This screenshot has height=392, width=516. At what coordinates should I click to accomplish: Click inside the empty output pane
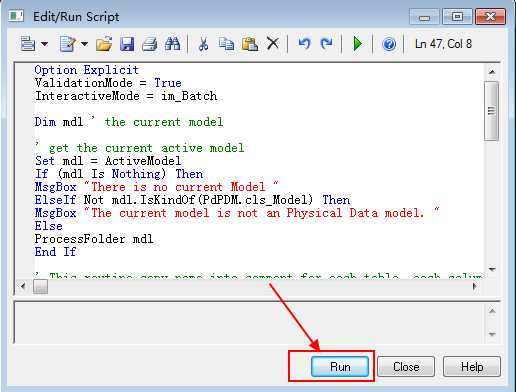249,322
